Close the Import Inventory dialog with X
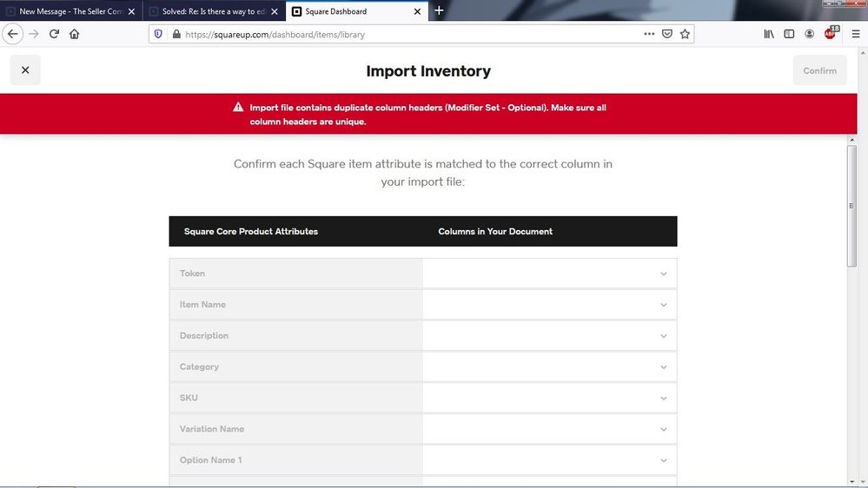Viewport: 868px width, 488px height. pyautogui.click(x=25, y=70)
